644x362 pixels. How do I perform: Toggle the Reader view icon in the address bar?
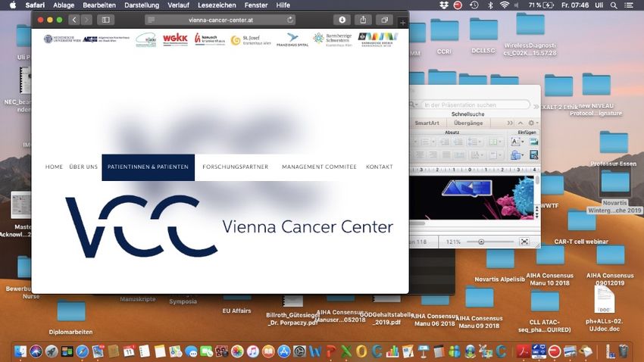(151, 20)
